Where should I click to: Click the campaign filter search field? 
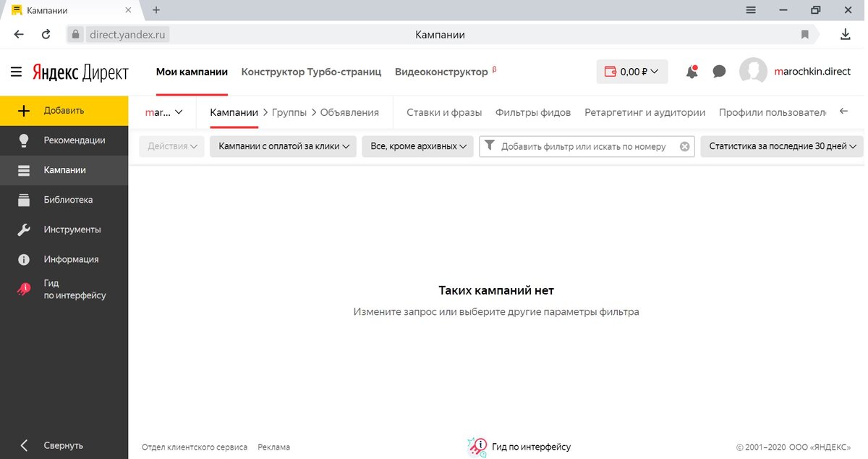[x=586, y=146]
